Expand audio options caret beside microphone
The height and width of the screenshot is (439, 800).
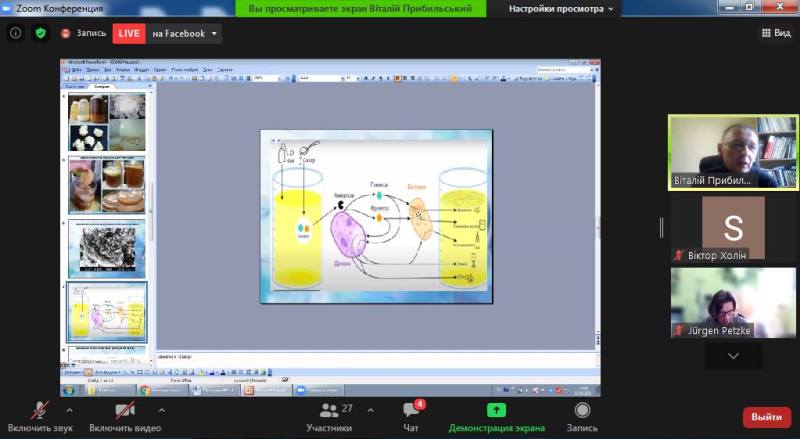(x=69, y=410)
